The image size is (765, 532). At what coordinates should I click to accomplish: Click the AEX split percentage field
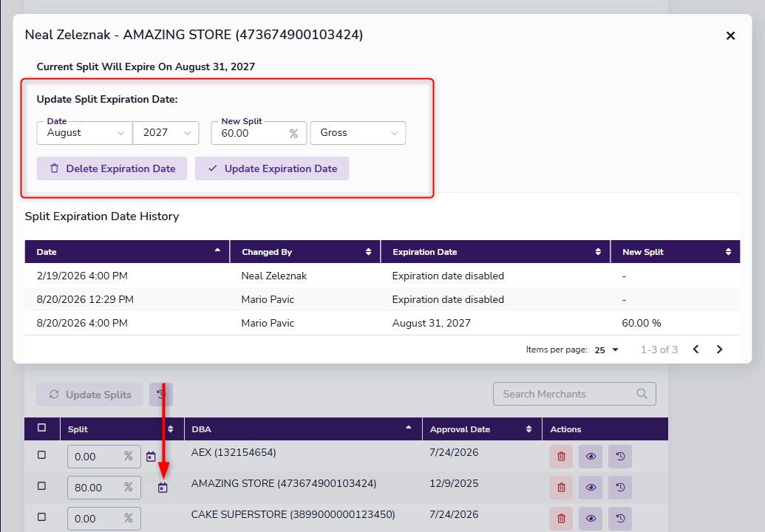point(104,457)
